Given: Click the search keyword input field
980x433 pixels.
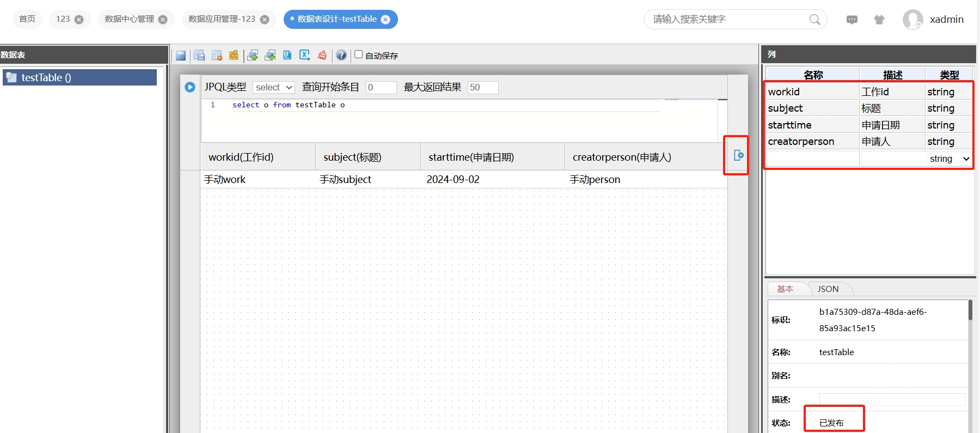Looking at the screenshot, I should (730, 20).
